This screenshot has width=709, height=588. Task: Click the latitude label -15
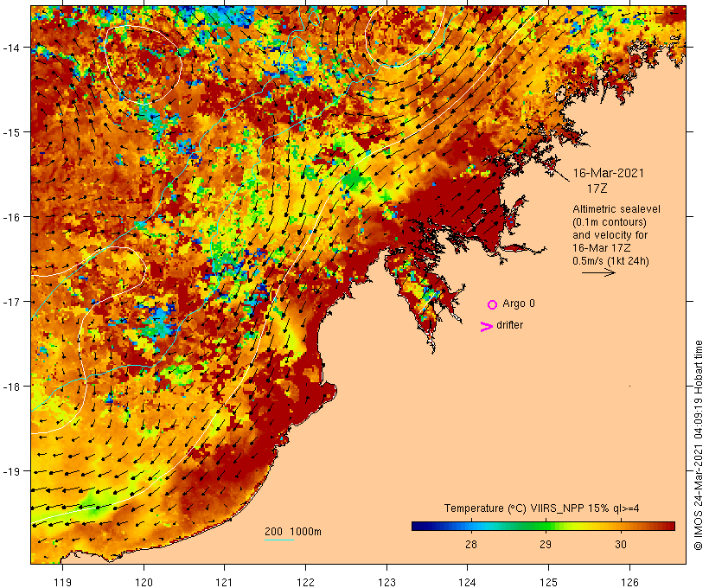click(11, 132)
